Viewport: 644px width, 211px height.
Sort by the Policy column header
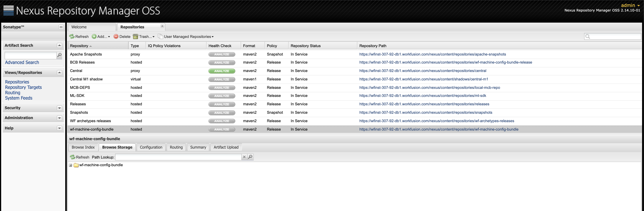click(276, 46)
